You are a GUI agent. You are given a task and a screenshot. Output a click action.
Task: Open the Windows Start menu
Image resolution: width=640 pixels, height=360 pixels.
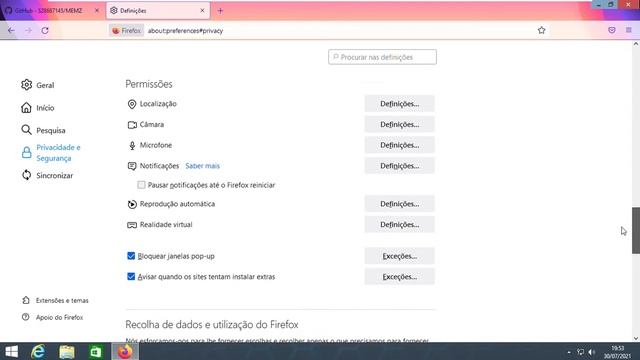(x=11, y=351)
